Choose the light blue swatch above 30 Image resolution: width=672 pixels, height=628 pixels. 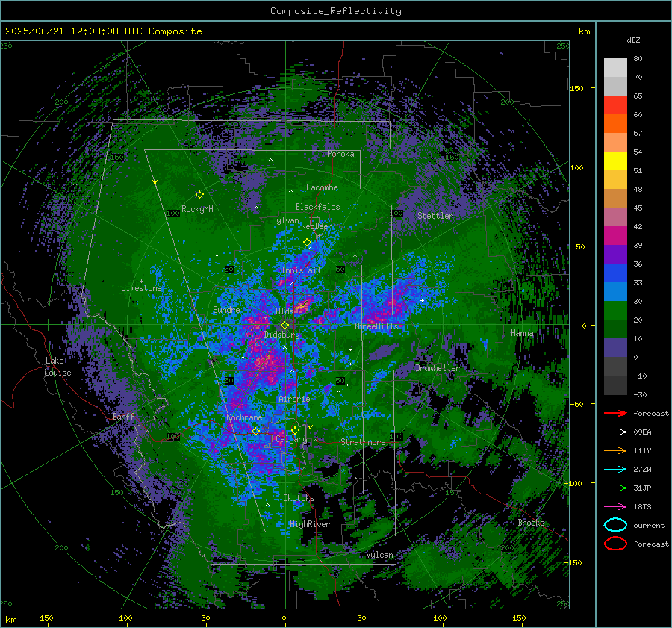point(615,291)
